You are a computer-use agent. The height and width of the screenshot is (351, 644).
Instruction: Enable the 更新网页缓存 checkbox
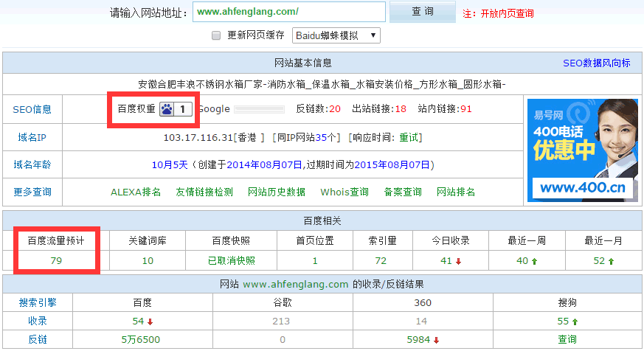[x=216, y=35]
